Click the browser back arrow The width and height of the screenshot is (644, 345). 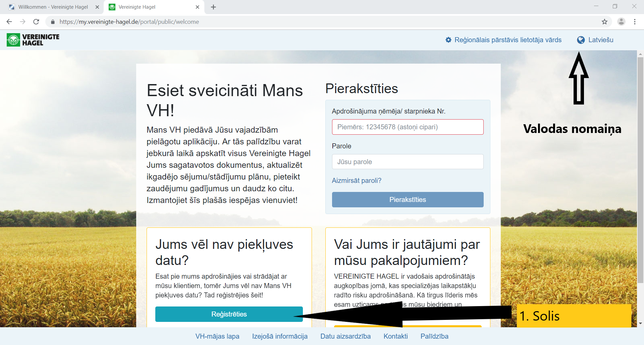point(9,22)
